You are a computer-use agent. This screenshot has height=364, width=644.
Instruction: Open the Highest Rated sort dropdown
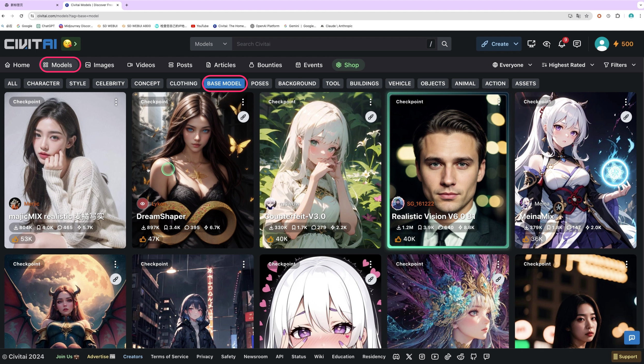pyautogui.click(x=567, y=65)
